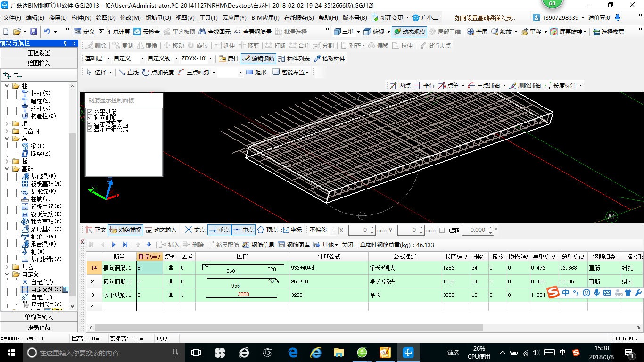Screen dimensions: 644x362
Task: Uncheck 横向钢筋 checkbox in rebar panel
Action: click(90, 117)
